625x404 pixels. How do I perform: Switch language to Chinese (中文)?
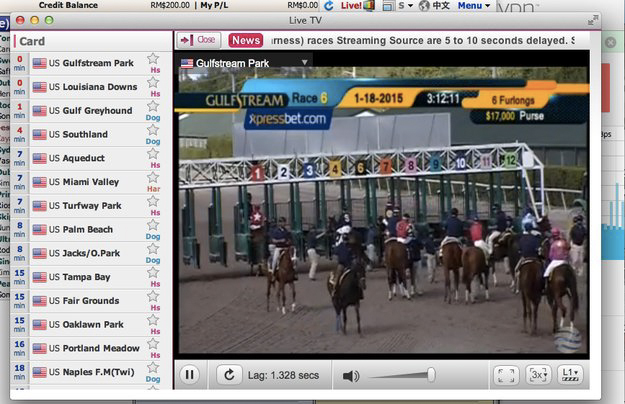coord(441,5)
